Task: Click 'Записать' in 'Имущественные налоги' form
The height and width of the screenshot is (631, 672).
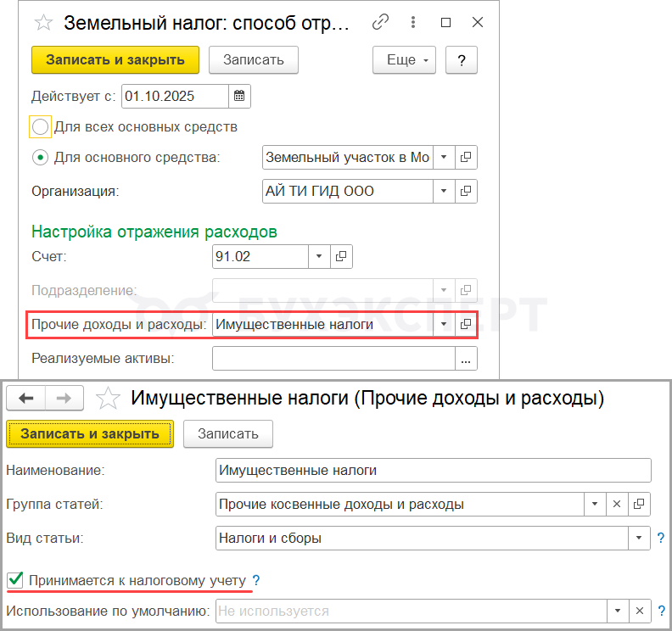Action: click(x=228, y=434)
